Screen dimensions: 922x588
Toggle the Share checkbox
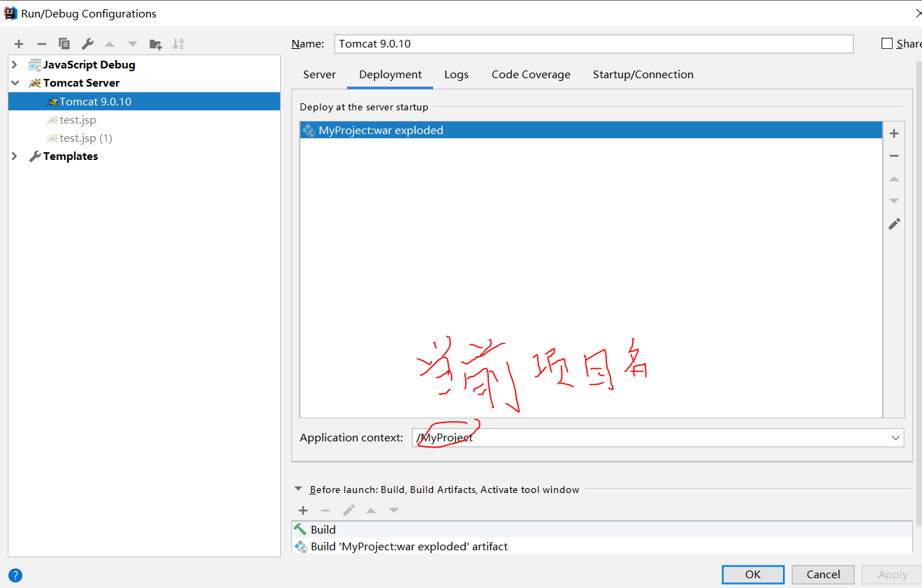click(887, 43)
